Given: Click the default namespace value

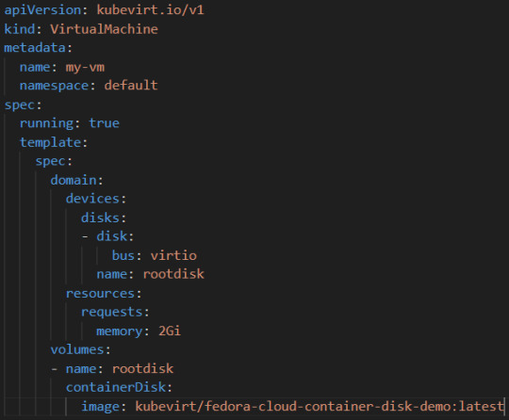Looking at the screenshot, I should [x=131, y=86].
